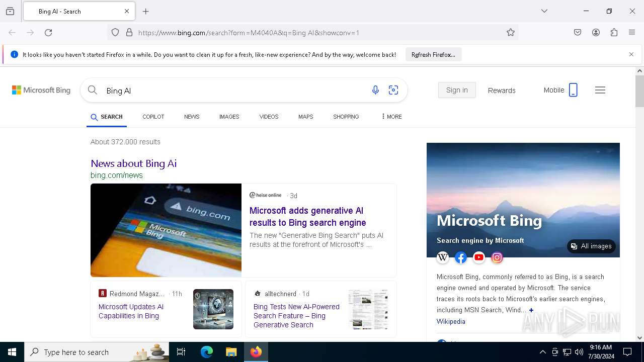This screenshot has height=362, width=644.
Task: Click the alltechnerd article thumbnail
Action: [368, 309]
